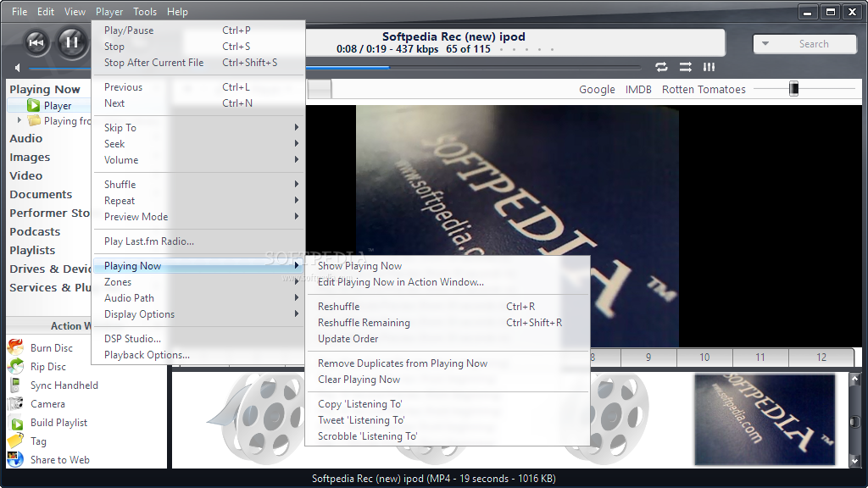The image size is (868, 488).
Task: Open the Search dropdown arrow
Action: point(765,44)
